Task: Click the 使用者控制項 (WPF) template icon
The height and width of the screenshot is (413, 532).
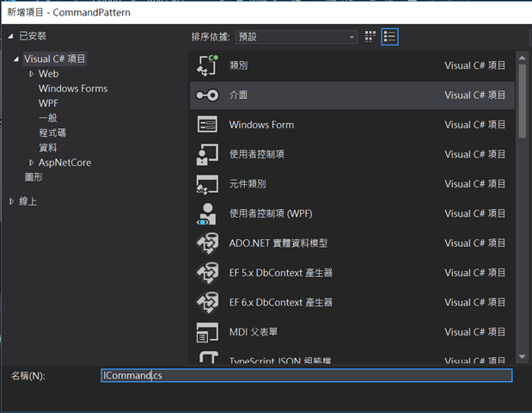Action: tap(206, 213)
